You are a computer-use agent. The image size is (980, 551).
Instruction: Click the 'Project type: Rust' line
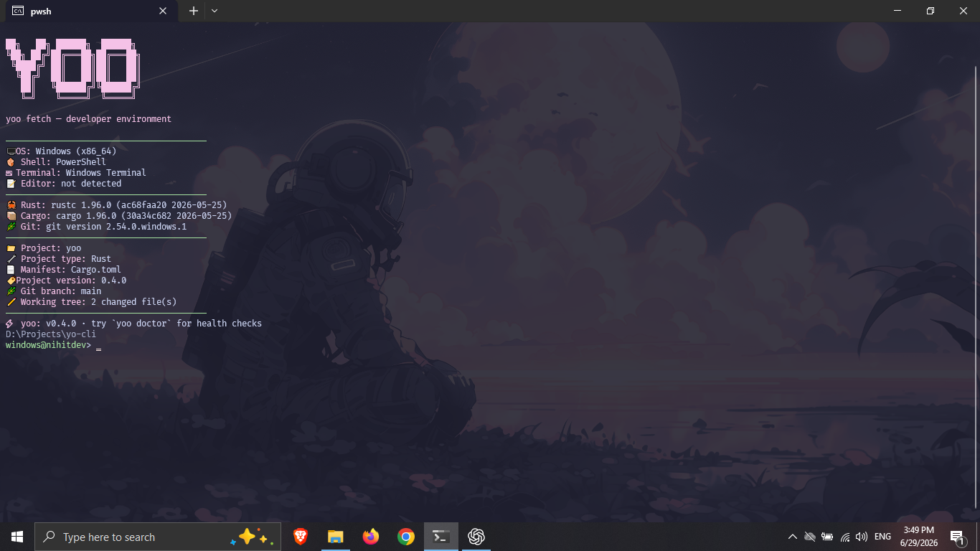click(x=59, y=259)
